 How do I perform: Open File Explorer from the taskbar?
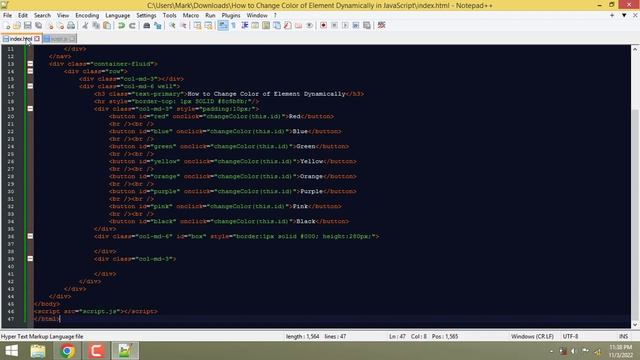point(38,351)
